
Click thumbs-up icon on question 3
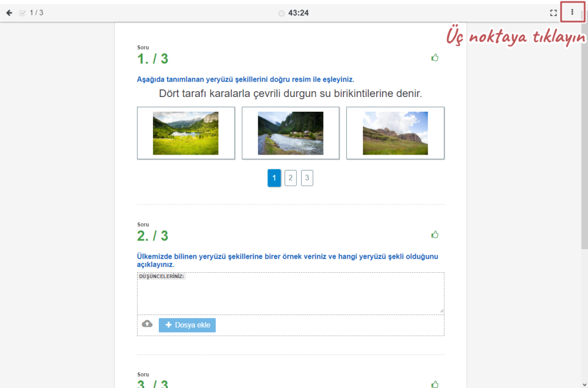(435, 384)
